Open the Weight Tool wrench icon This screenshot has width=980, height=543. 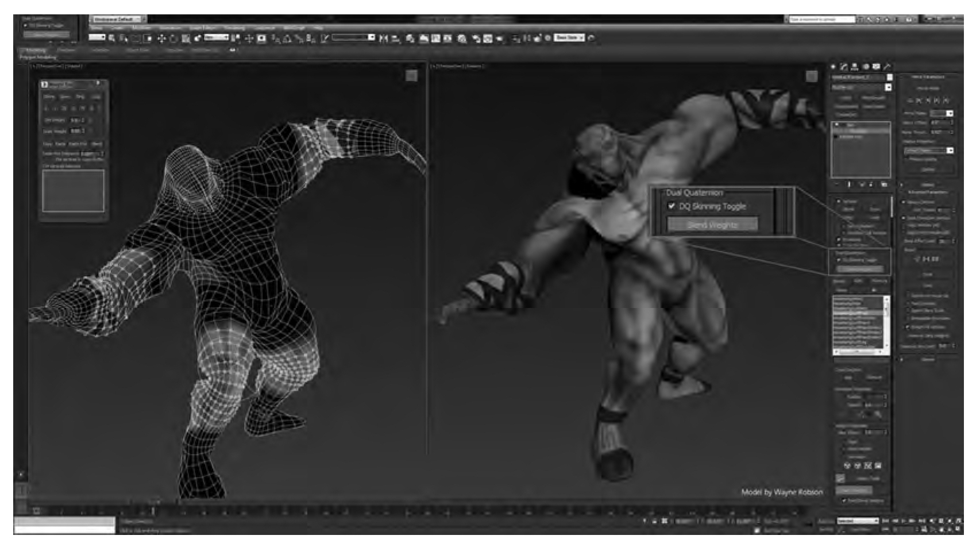[840, 478]
